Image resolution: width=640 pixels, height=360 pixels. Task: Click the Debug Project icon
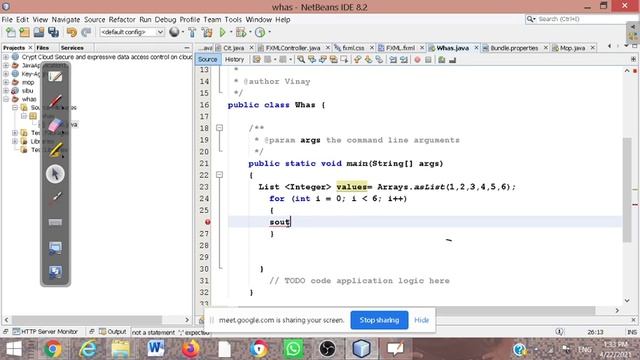(x=241, y=32)
